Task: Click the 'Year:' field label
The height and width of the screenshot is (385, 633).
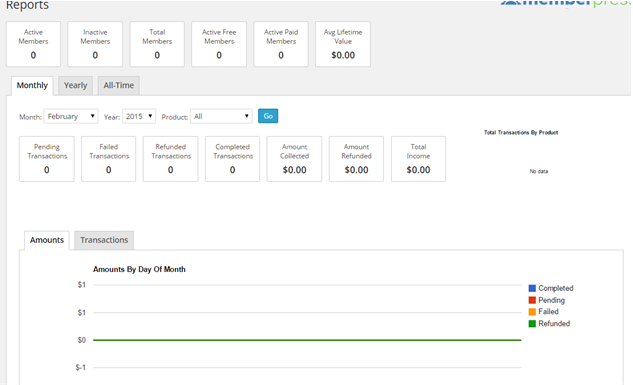Action: tap(112, 117)
